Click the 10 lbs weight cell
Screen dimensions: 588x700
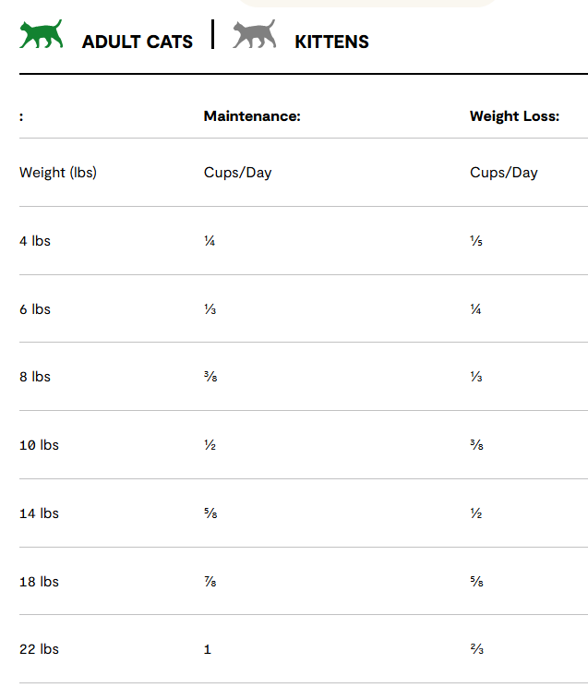point(39,445)
